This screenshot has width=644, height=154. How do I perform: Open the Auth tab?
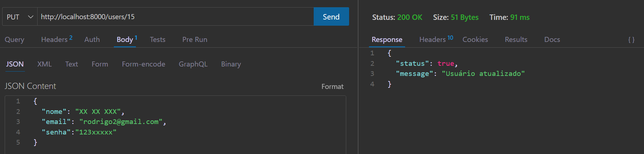92,39
